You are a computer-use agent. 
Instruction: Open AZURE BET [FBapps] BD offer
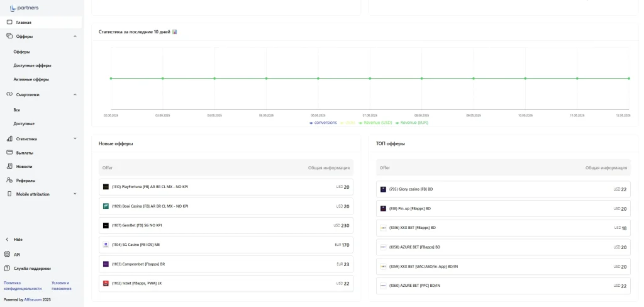pyautogui.click(x=503, y=247)
